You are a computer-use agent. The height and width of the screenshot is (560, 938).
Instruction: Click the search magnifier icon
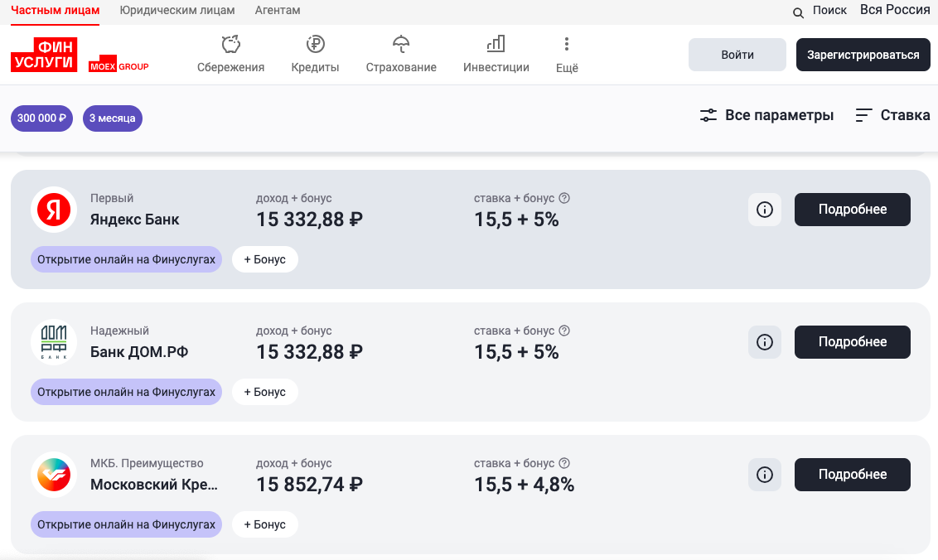click(798, 12)
